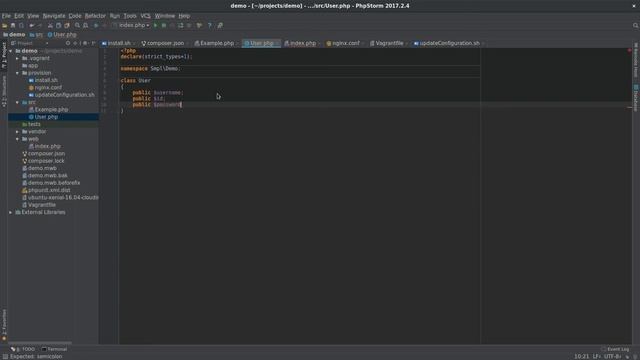Open the Edit menu
640x360 pixels.
pyautogui.click(x=19, y=16)
